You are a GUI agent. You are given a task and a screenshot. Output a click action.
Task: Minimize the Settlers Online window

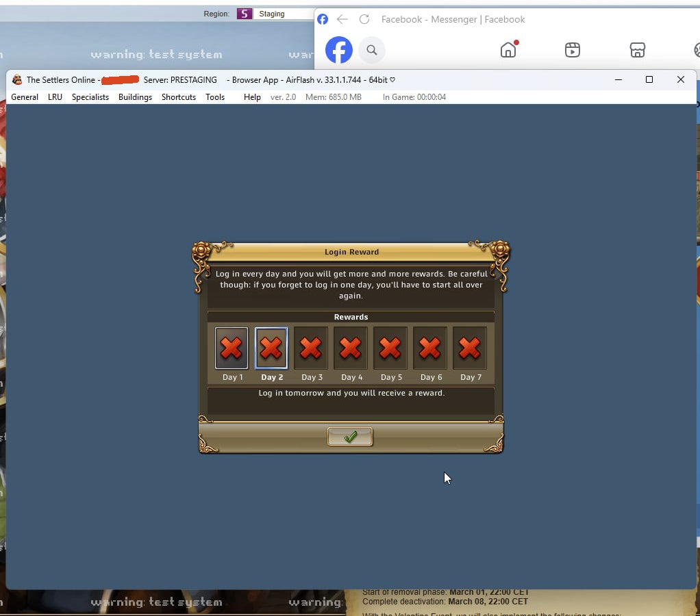pyautogui.click(x=618, y=79)
